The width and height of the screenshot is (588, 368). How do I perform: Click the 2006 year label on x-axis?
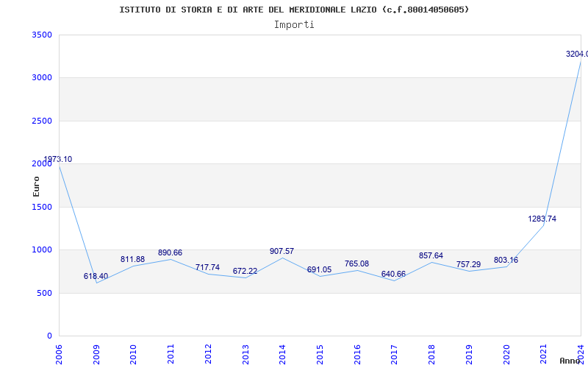tap(59, 355)
